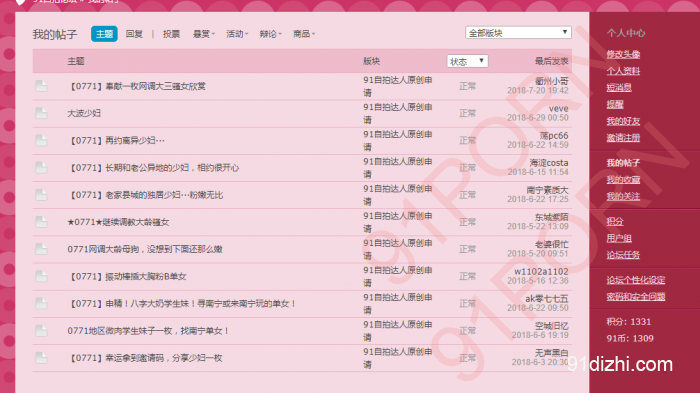This screenshot has height=393, width=700.
Task: Click thread icon for row dated 2018-6-22 14:59
Action: tap(42, 141)
